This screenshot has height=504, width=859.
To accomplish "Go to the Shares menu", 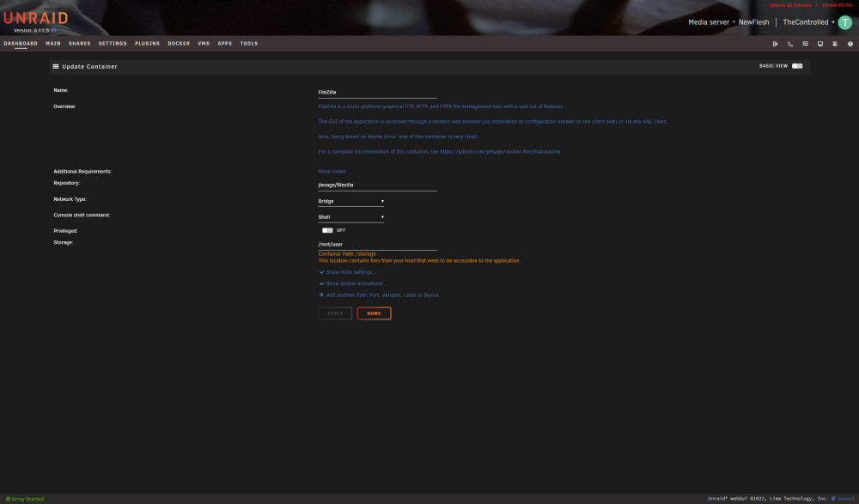I will point(79,44).
